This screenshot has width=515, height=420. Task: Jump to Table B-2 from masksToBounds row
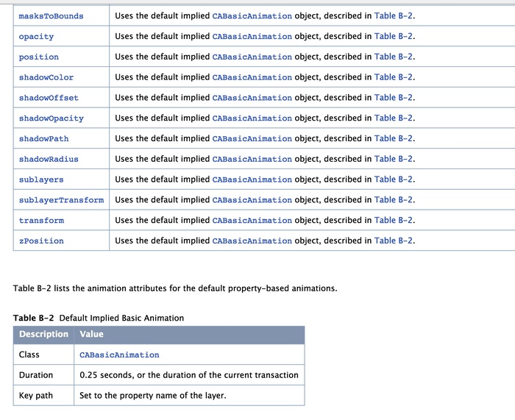pyautogui.click(x=393, y=15)
